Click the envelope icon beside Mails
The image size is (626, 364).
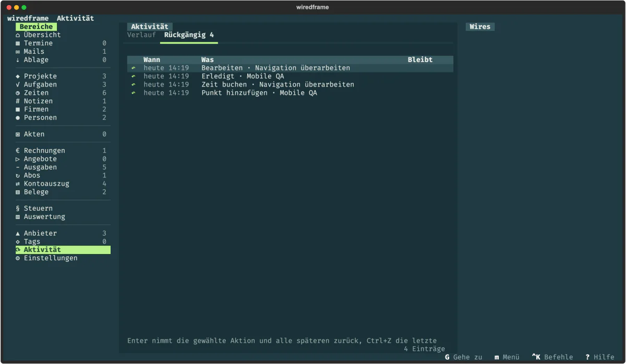coord(18,52)
